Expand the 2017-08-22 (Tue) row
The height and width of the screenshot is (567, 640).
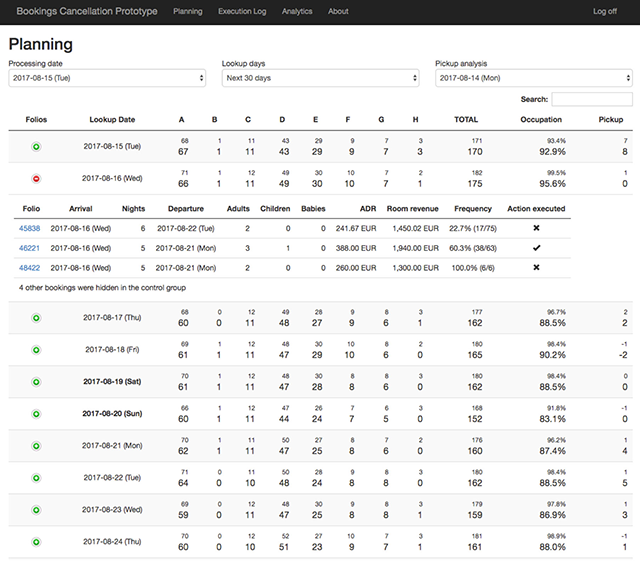36,478
